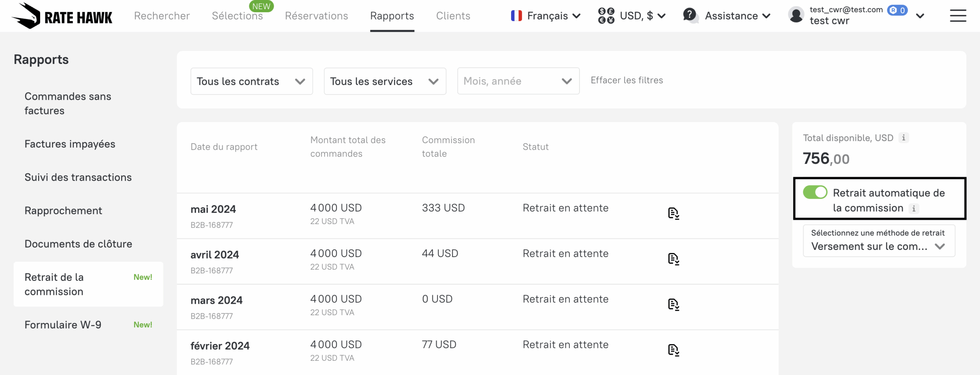This screenshot has width=980, height=375.
Task: Open the Français language selector
Action: click(546, 16)
